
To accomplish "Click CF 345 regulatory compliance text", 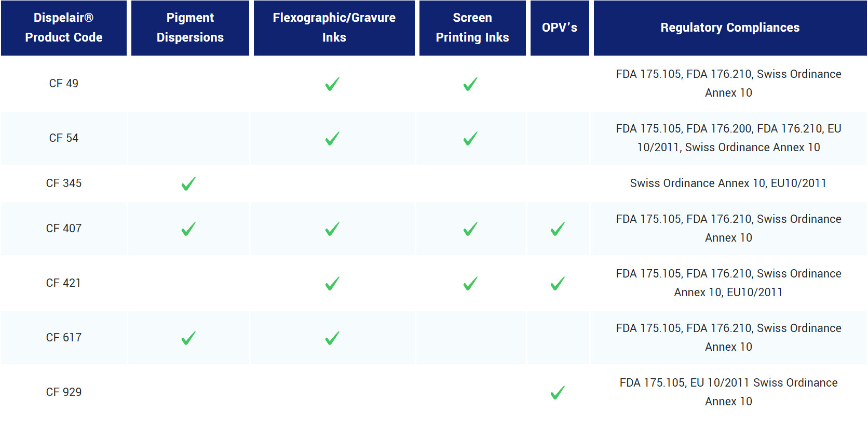I will (x=728, y=183).
